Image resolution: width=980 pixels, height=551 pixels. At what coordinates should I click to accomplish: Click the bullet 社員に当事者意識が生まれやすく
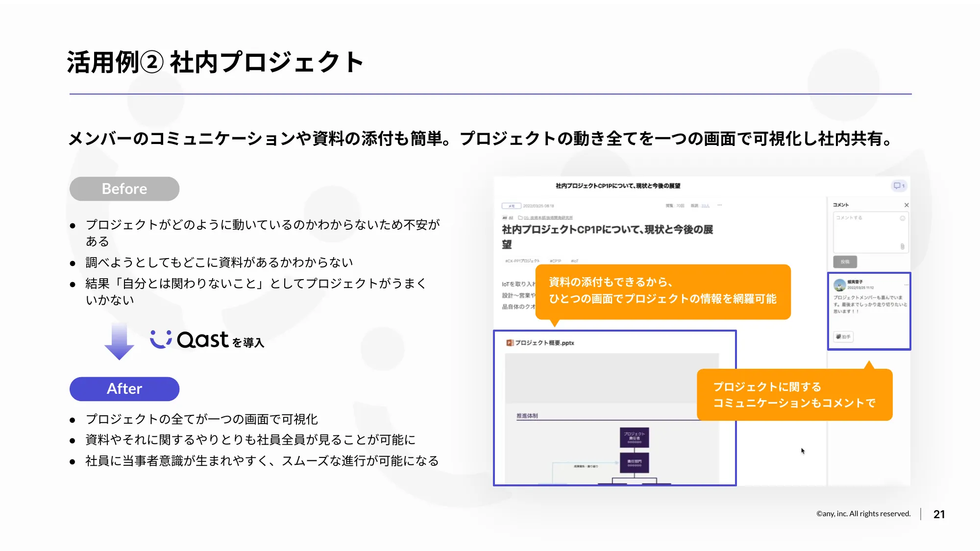click(262, 461)
